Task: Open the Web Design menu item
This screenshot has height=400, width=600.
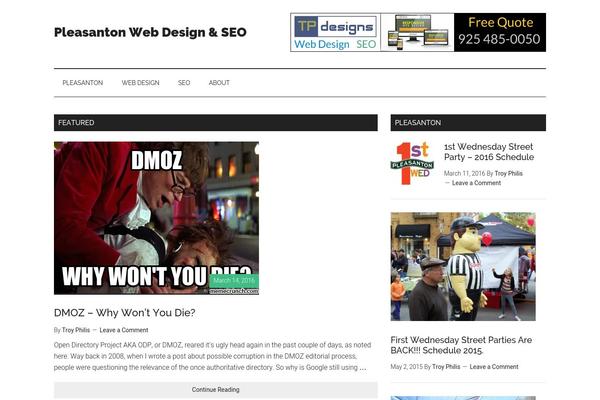Action: click(140, 83)
